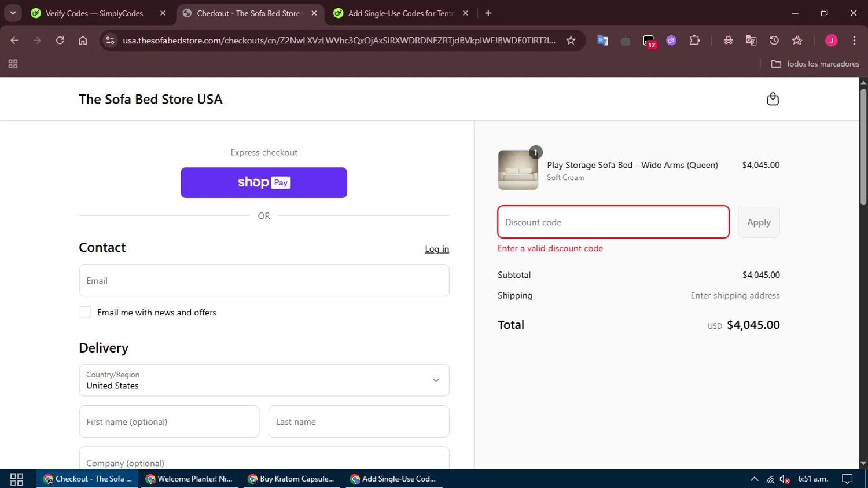Open Windows Start task view icon
The image size is (868, 488).
17,479
